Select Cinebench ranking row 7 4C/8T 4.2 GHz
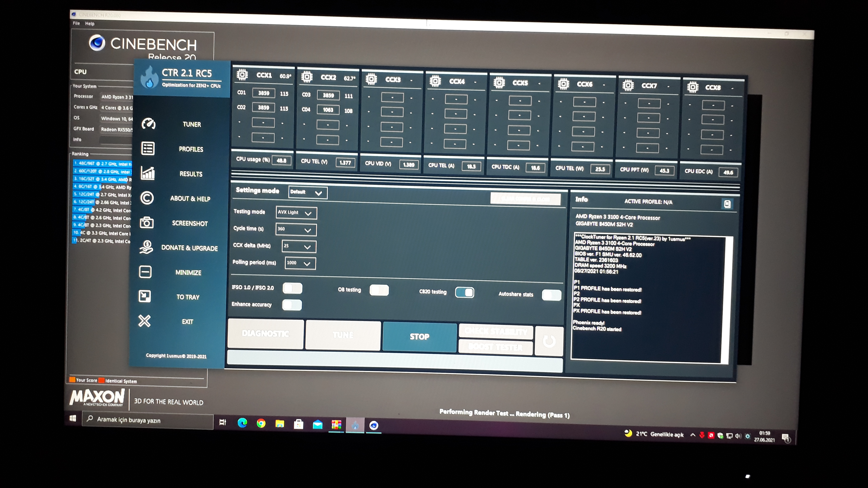Screen dimensions: 868x488 coord(102,210)
